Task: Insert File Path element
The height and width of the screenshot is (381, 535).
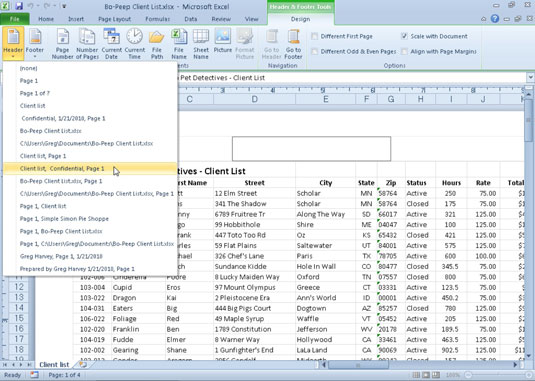Action: (x=157, y=44)
